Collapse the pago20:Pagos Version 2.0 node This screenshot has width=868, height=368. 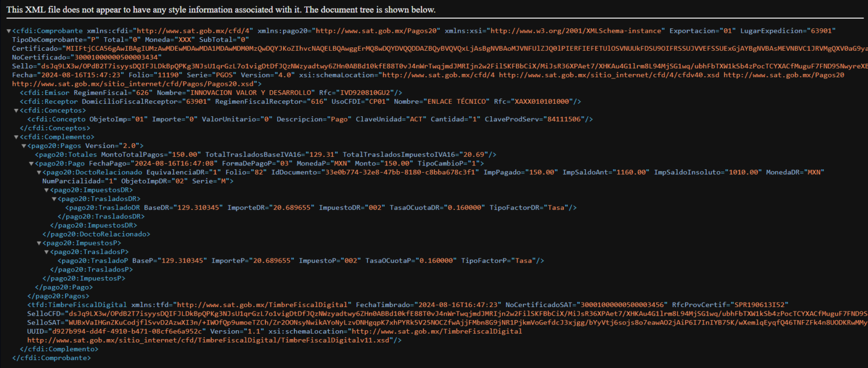24,146
